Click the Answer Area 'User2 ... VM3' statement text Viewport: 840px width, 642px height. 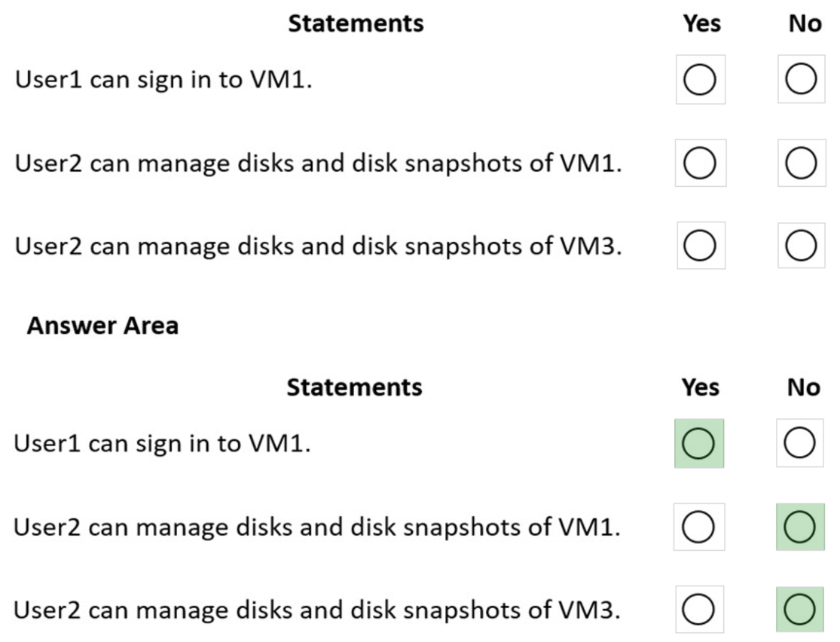[316, 610]
